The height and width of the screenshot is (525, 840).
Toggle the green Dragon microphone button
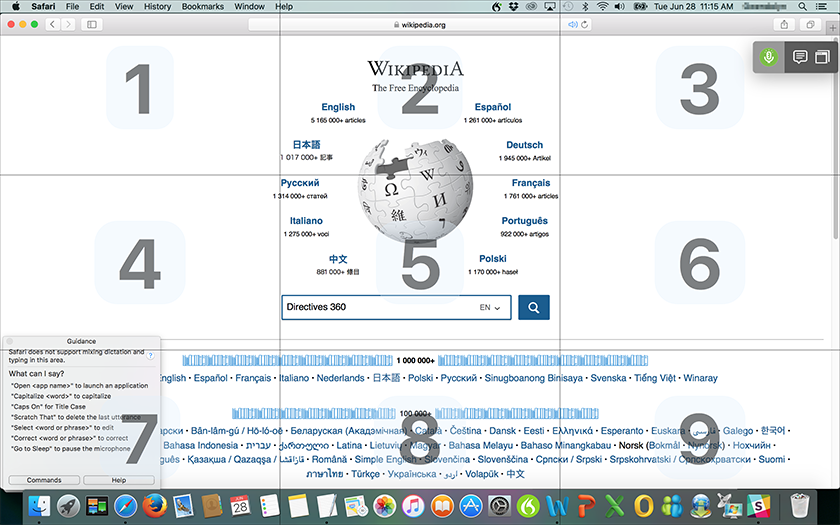[x=769, y=57]
